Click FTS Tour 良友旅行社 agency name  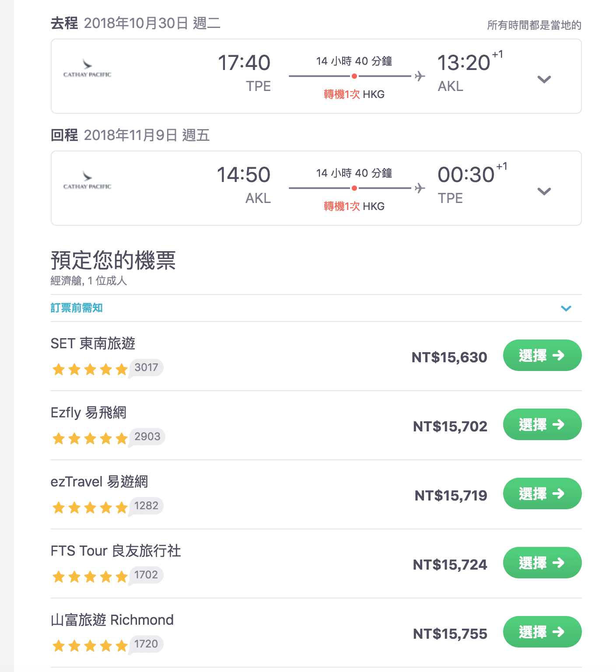click(116, 551)
